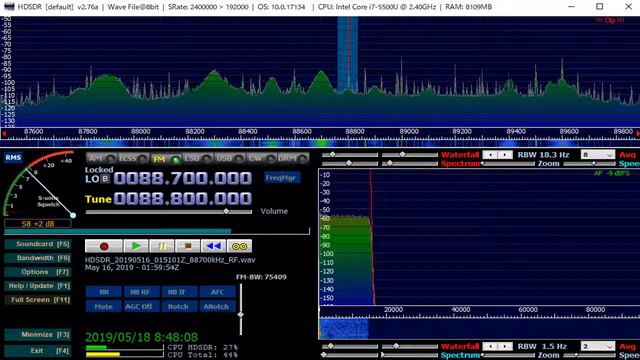Click the S-meter squelch dial
The height and width of the screenshot is (360, 640).
[39, 184]
